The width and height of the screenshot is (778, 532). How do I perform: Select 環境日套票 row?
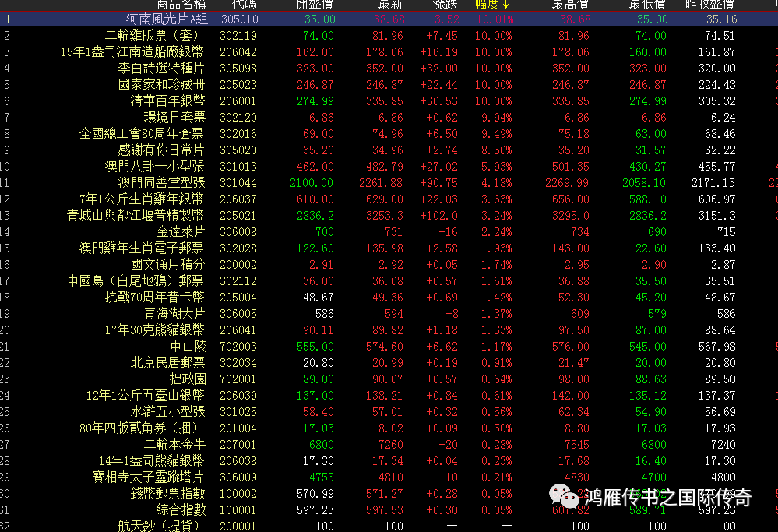point(174,118)
